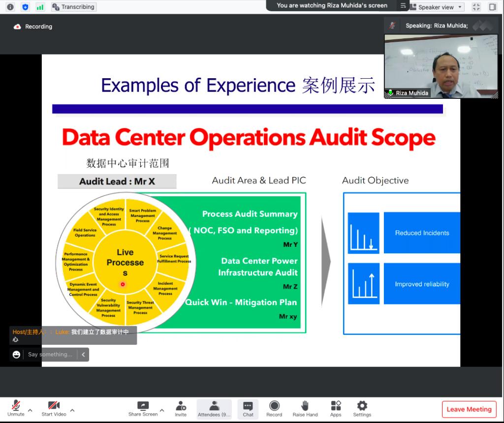Type in the Say something chat field

[50, 354]
